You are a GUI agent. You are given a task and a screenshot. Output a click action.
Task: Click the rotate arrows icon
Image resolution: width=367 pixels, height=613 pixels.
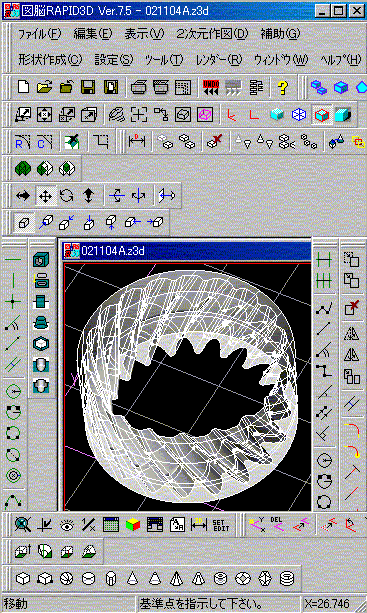point(67,195)
